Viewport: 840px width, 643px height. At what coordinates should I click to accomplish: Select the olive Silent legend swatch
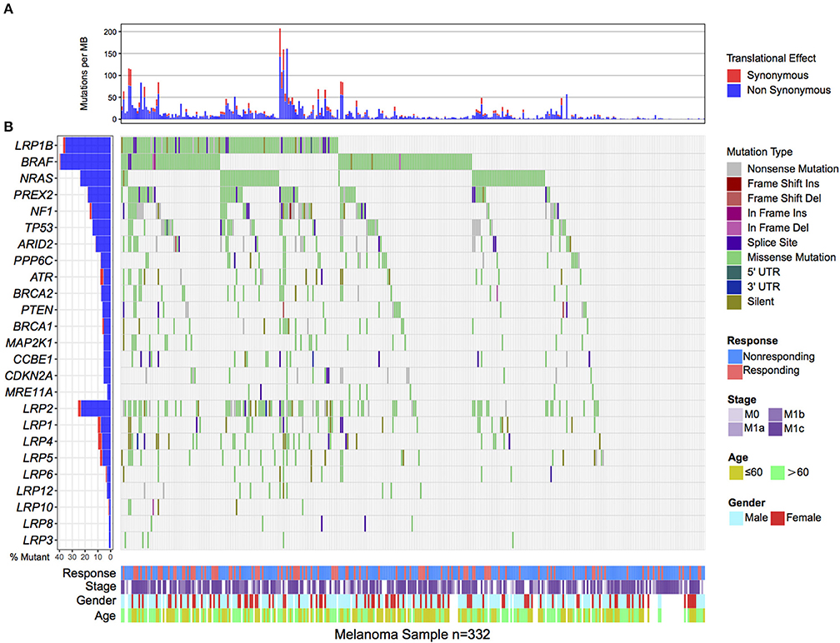tap(734, 302)
